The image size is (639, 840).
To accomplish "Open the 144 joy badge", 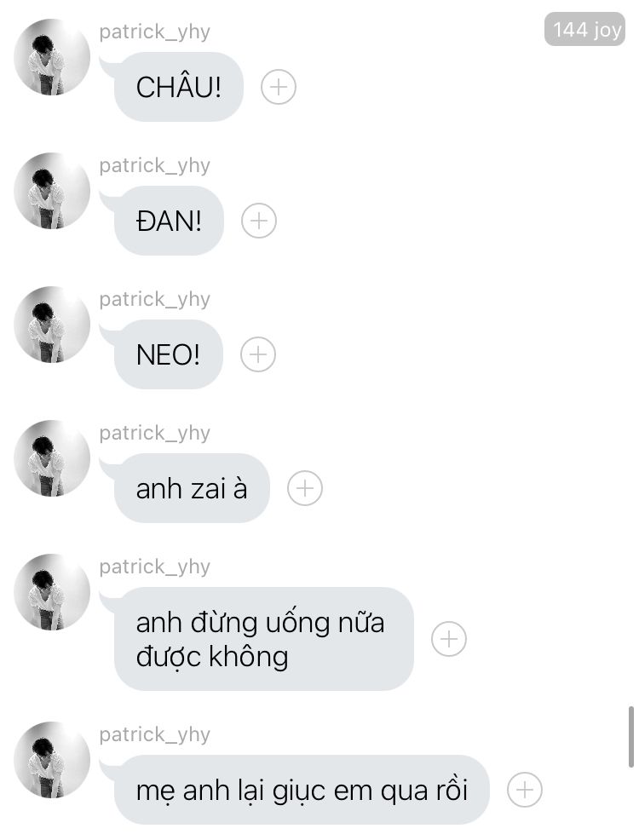I will point(585,29).
